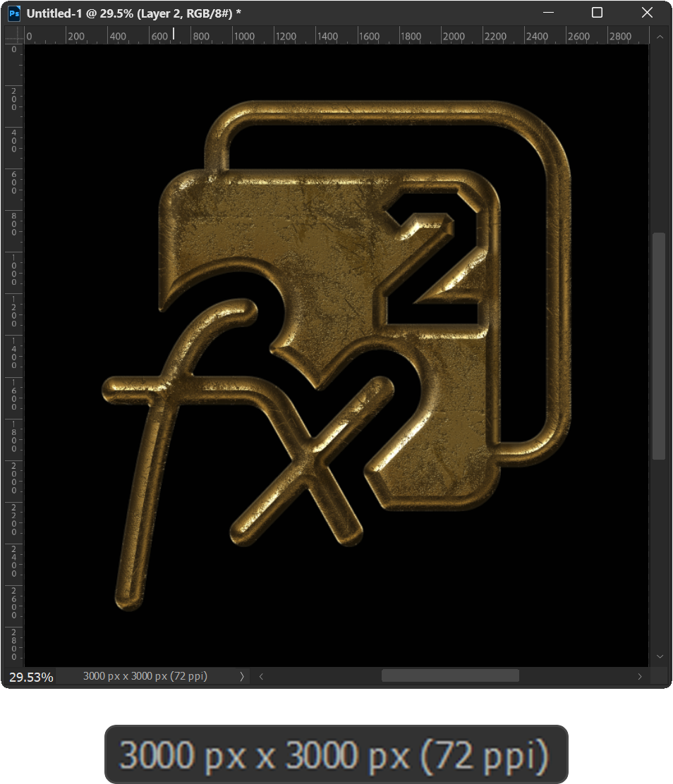Image resolution: width=673 pixels, height=784 pixels.
Task: Click the vertical scrollbar up arrow
Action: click(660, 36)
